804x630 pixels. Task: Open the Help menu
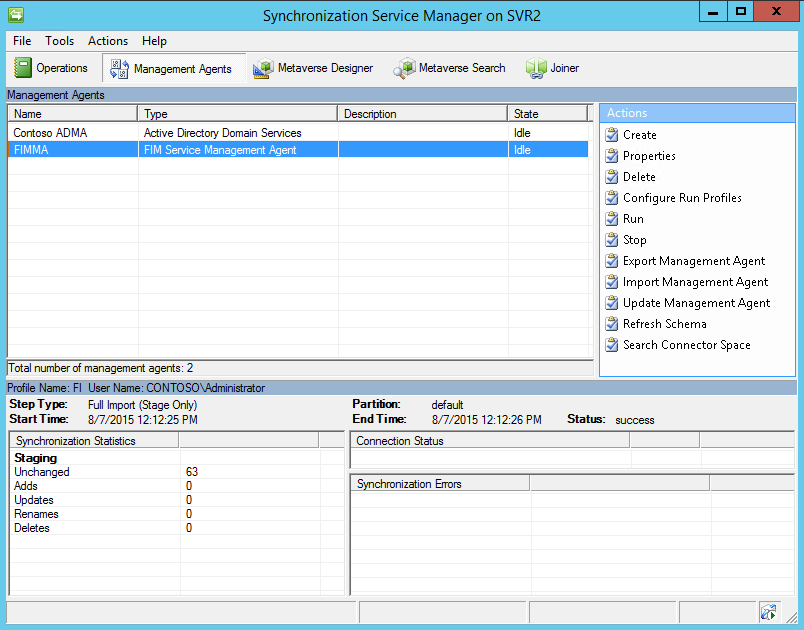154,41
